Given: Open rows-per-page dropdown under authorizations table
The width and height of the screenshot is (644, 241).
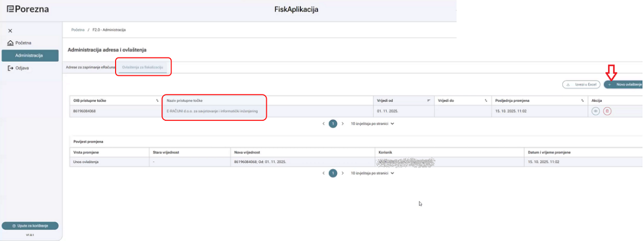Looking at the screenshot, I should coord(373,123).
